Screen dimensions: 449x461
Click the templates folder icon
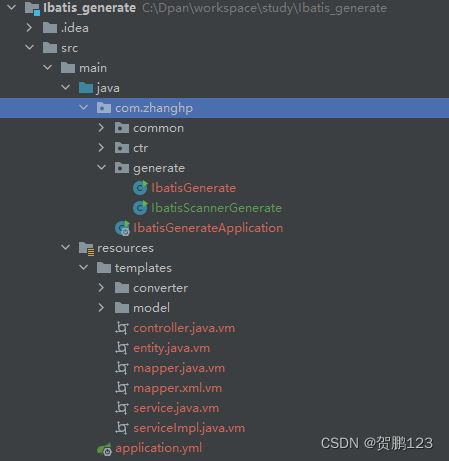click(104, 268)
